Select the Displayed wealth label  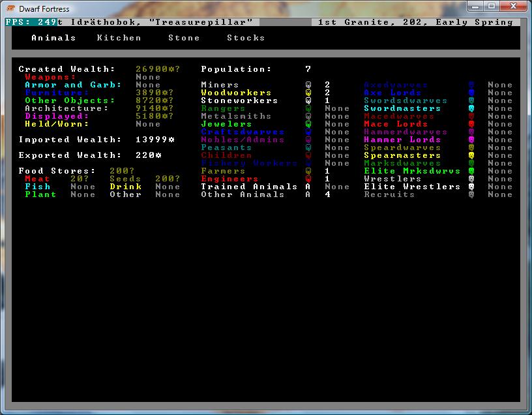(x=57, y=116)
